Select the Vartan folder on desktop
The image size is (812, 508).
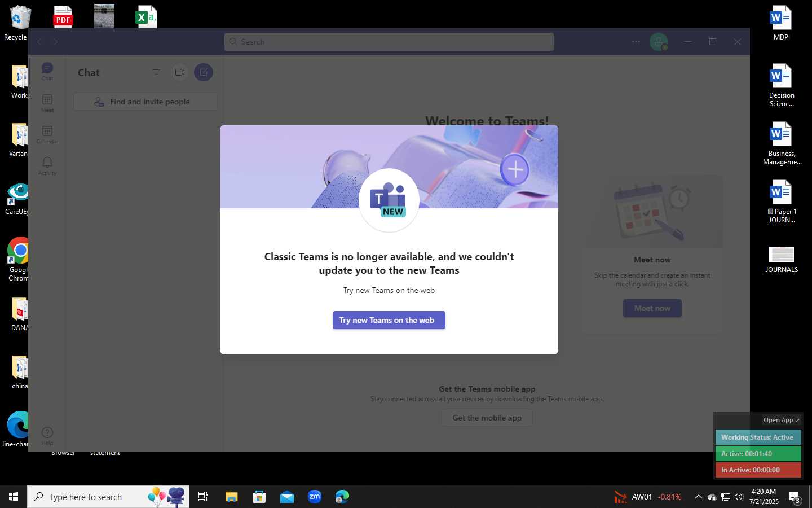[19, 139]
